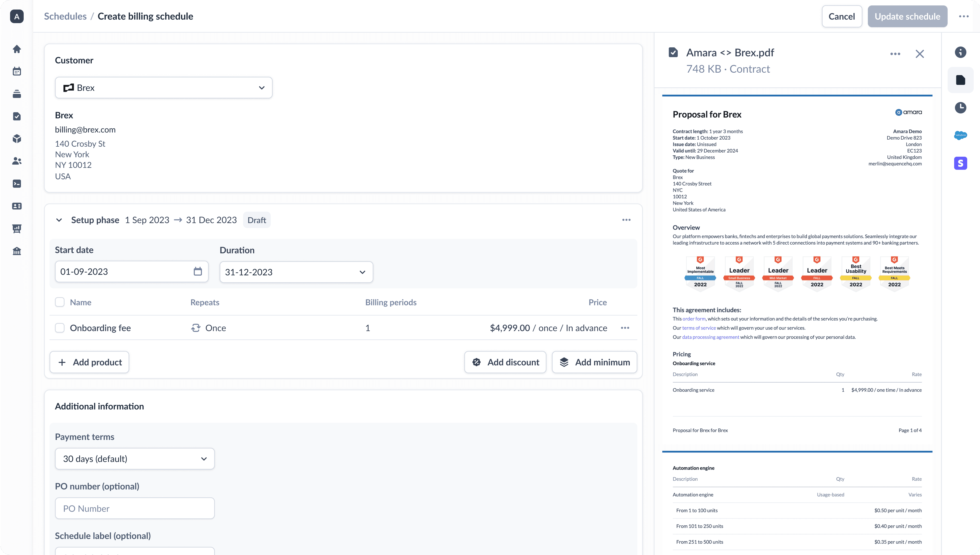This screenshot has width=980, height=555.
Task: Open the checkmark tasks sidebar icon
Action: pyautogui.click(x=17, y=116)
